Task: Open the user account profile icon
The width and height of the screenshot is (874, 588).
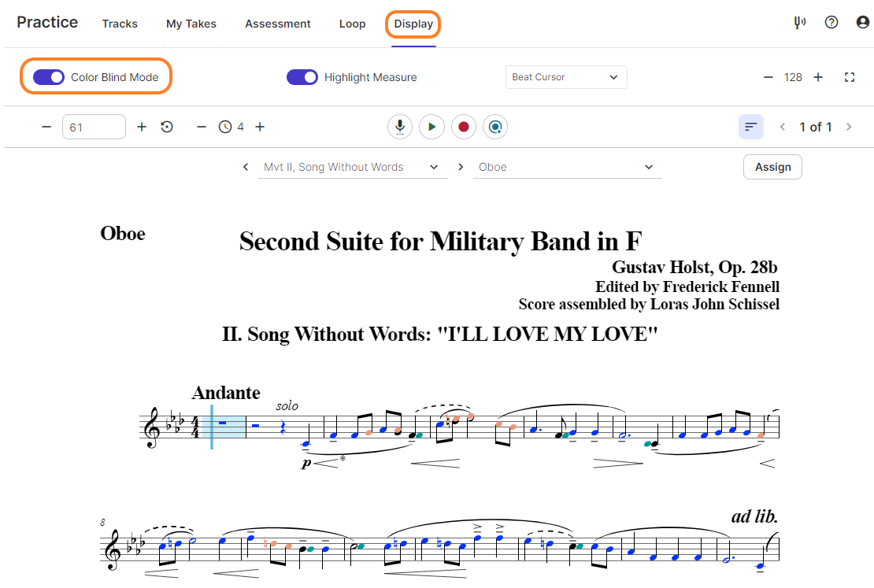Action: (862, 22)
